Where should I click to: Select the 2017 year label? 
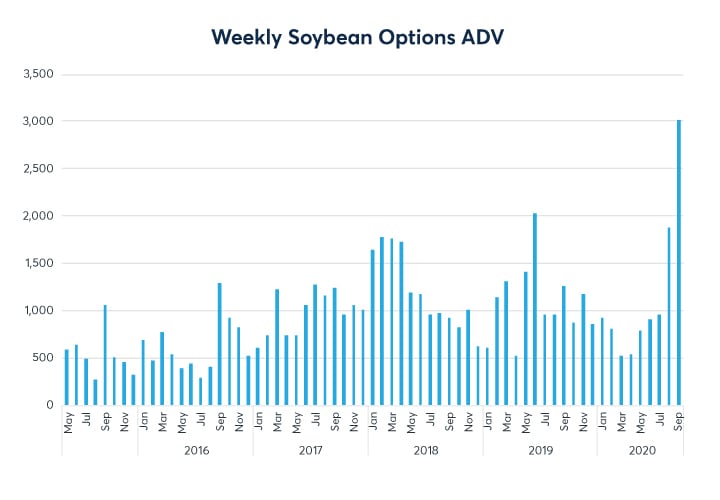click(311, 450)
